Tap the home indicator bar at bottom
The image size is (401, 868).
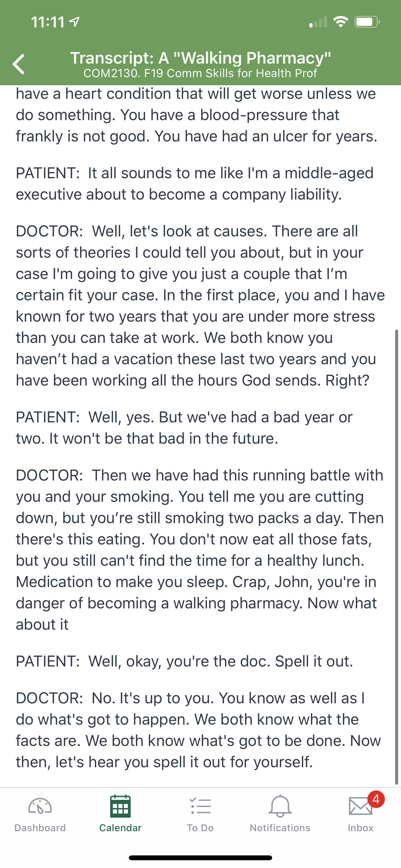point(200,858)
